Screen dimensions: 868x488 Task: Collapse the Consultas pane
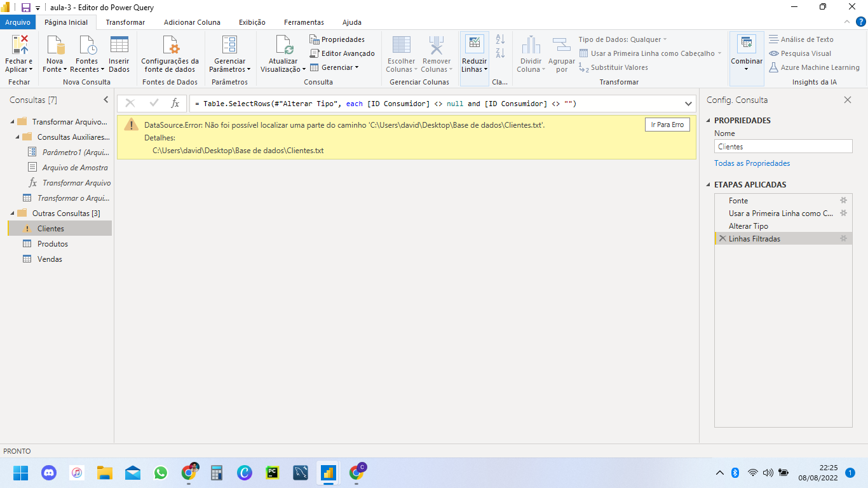[x=106, y=100]
